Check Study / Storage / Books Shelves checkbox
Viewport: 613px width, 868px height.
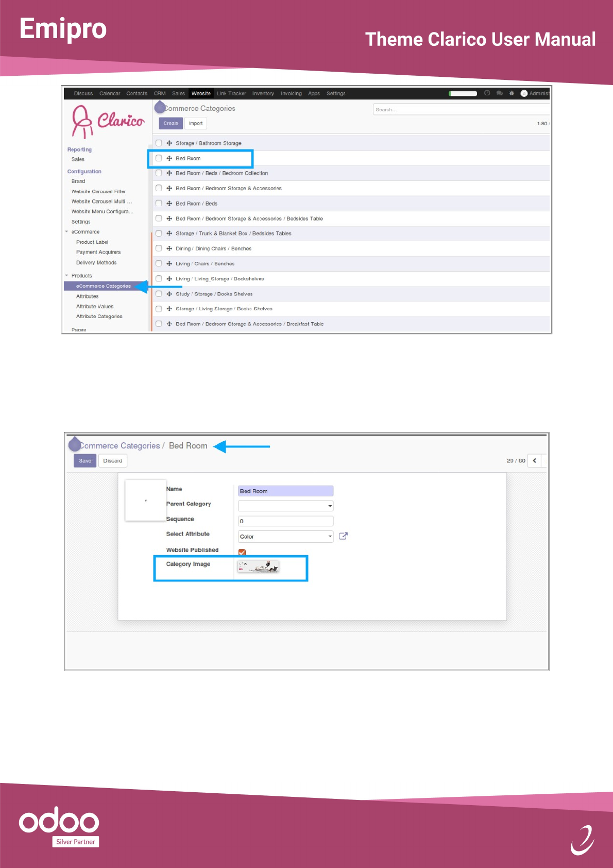point(159,294)
